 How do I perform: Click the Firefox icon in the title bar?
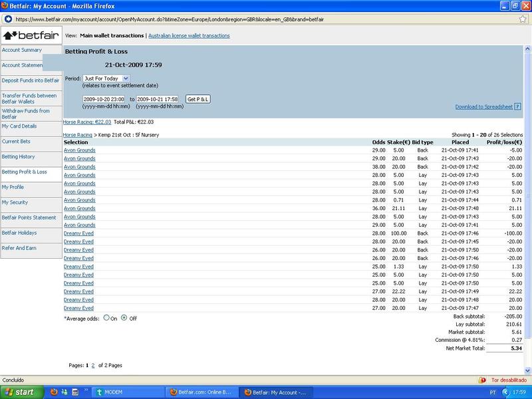click(x=5, y=6)
